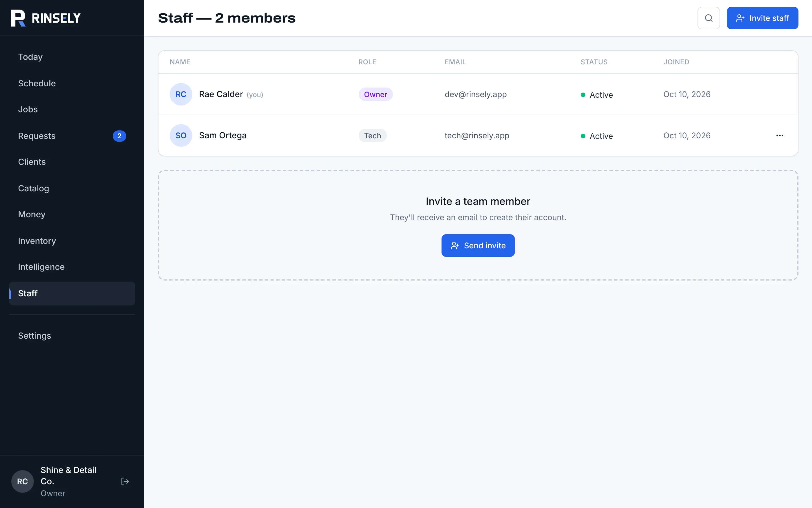Open the Jobs section

[x=72, y=110]
